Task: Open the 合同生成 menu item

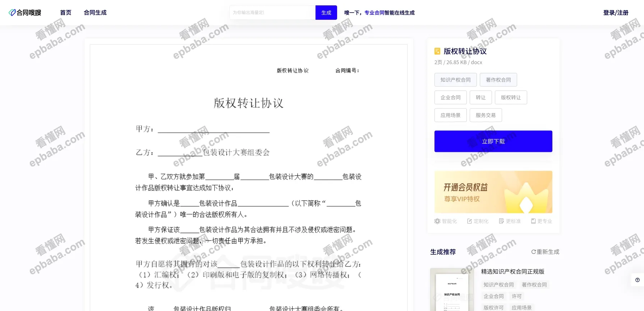Action: pyautogui.click(x=95, y=13)
